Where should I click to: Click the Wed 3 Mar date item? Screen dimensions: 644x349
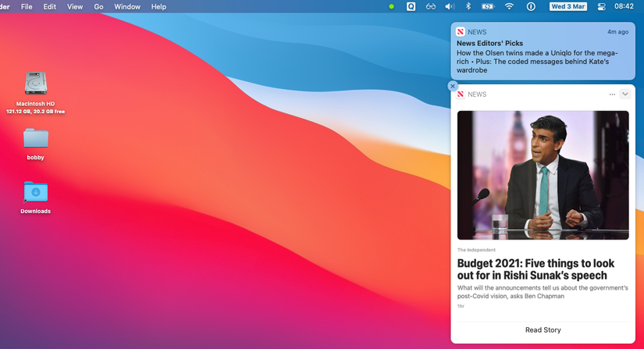pyautogui.click(x=568, y=6)
